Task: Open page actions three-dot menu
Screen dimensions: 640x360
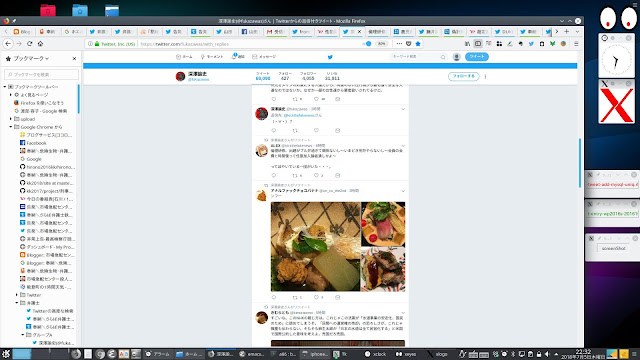Action: point(399,44)
